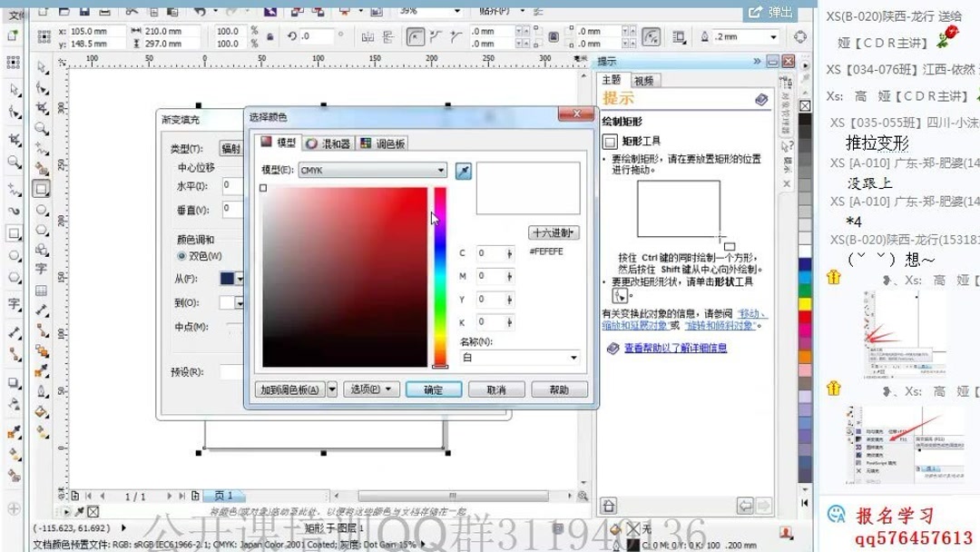Click inside the C value input field
980x552 pixels.
(493, 254)
